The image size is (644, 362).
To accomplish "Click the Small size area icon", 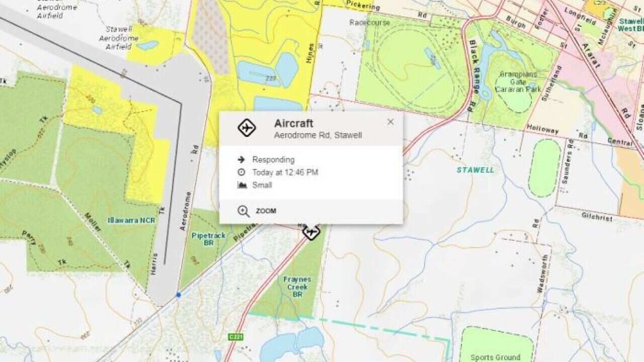I will [x=242, y=185].
